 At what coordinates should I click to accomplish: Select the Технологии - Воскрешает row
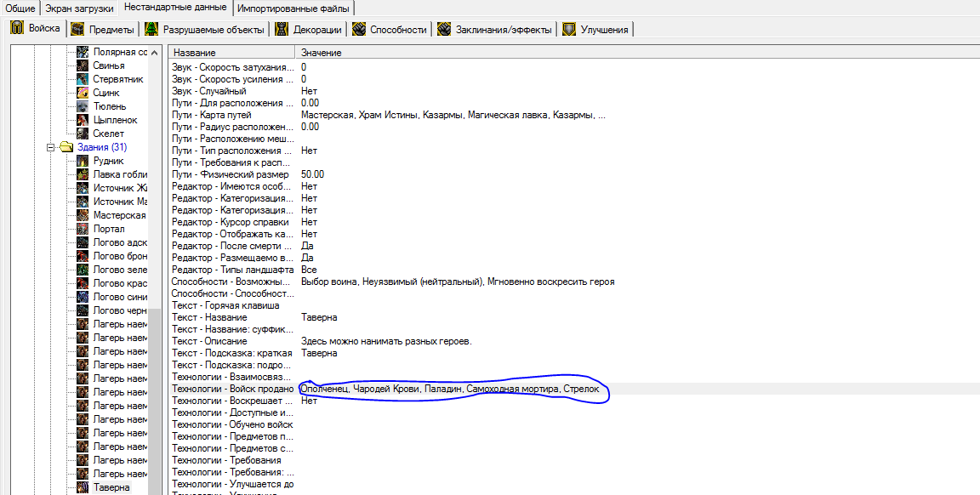[574, 401]
